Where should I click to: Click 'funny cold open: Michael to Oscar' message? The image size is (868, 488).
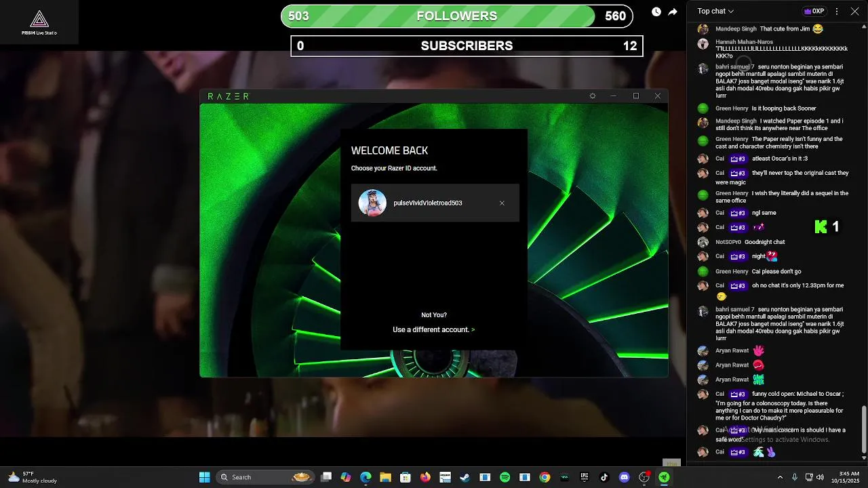pyautogui.click(x=780, y=406)
